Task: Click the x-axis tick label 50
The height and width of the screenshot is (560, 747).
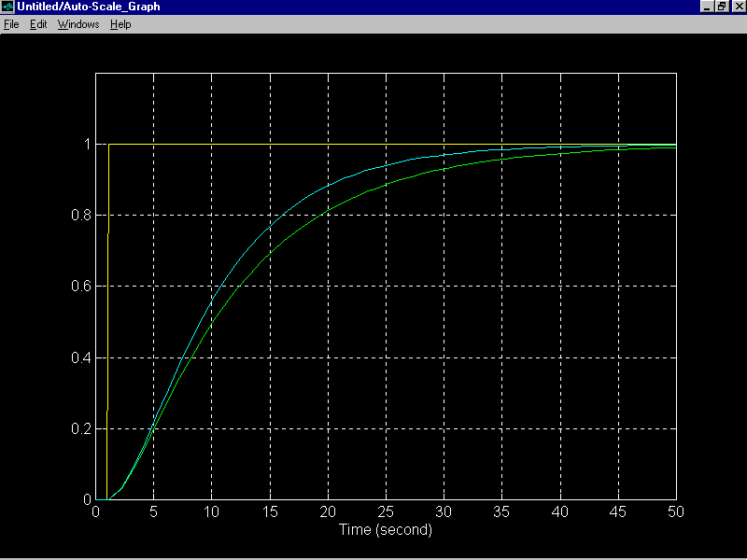Action: pos(675,511)
